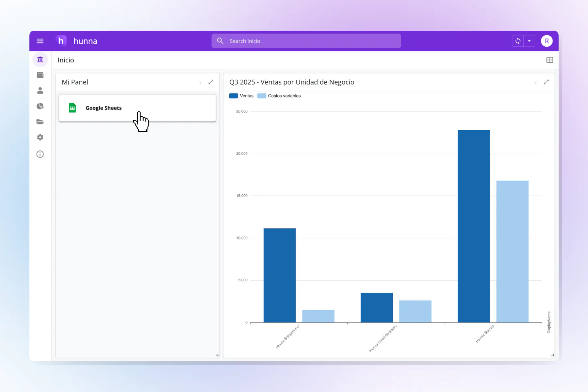This screenshot has width=588, height=392.
Task: Click the hunna brand name
Action: pyautogui.click(x=85, y=41)
